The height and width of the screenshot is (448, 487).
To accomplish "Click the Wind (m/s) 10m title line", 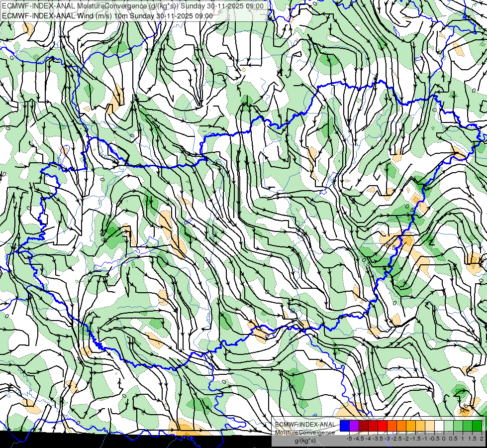I will pyautogui.click(x=107, y=16).
